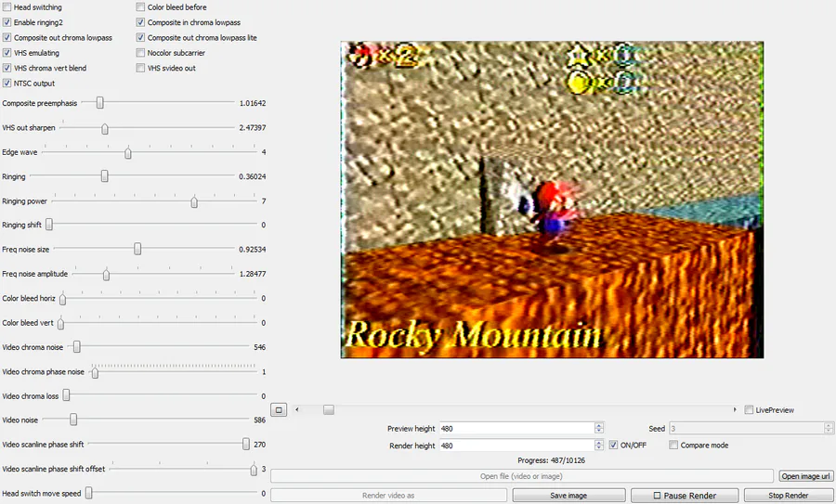Click the Stop Render button
The image size is (836, 504).
click(788, 496)
